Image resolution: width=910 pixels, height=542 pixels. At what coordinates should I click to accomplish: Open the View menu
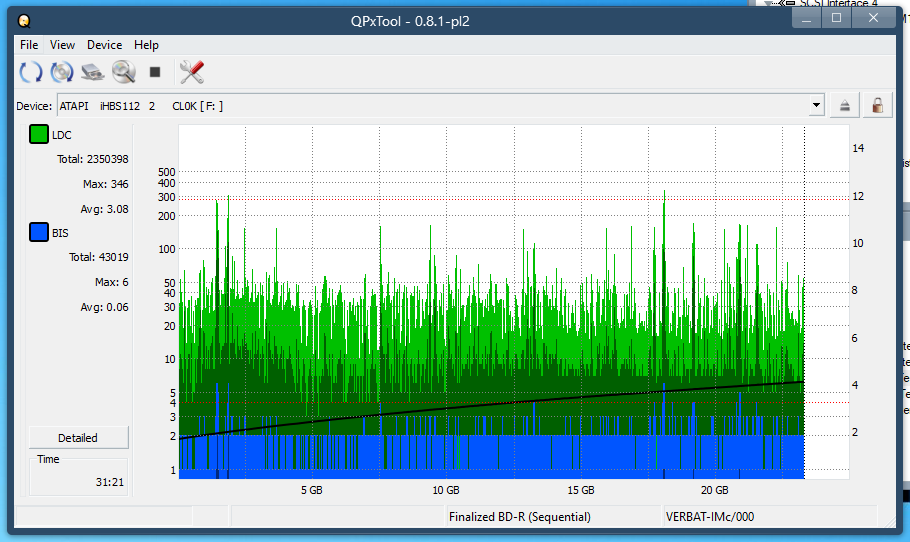tap(63, 45)
